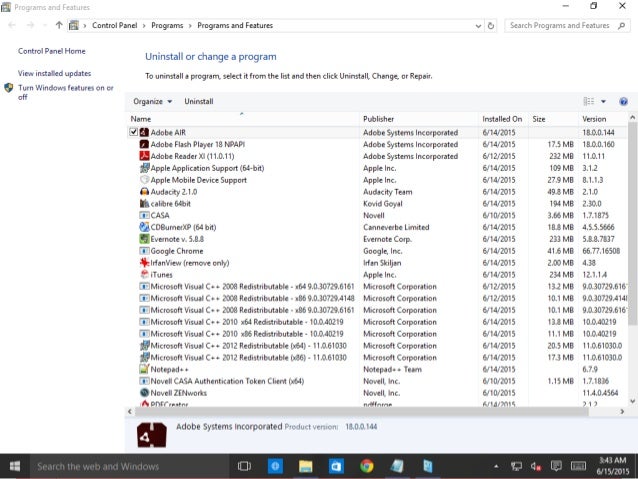The height and width of the screenshot is (479, 638).
Task: Click the help question mark icon
Action: (623, 101)
